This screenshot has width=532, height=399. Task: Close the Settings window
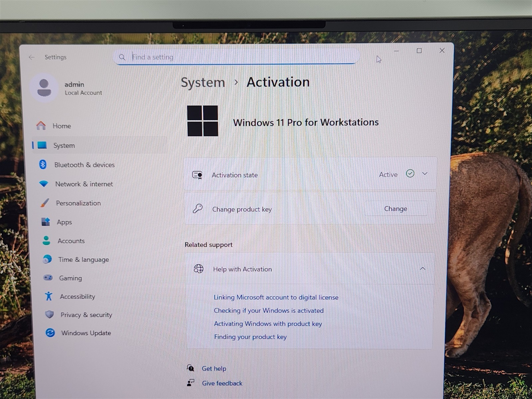pos(442,51)
